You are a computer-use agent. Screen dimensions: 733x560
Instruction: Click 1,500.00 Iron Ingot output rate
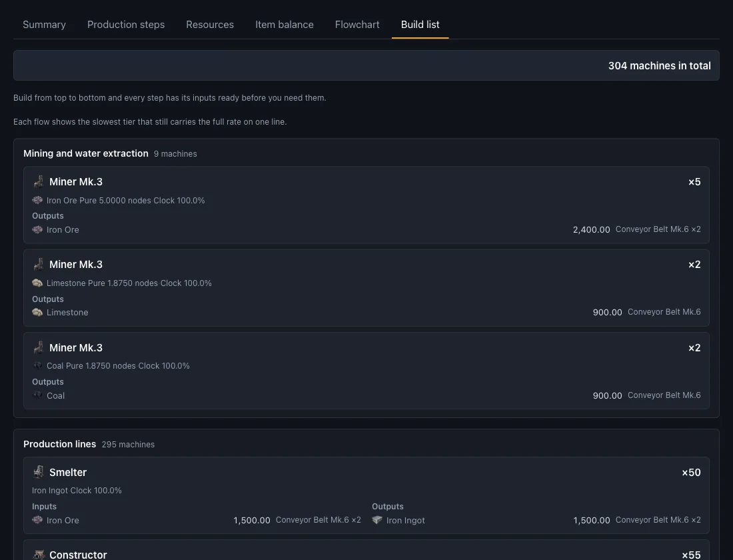click(591, 520)
